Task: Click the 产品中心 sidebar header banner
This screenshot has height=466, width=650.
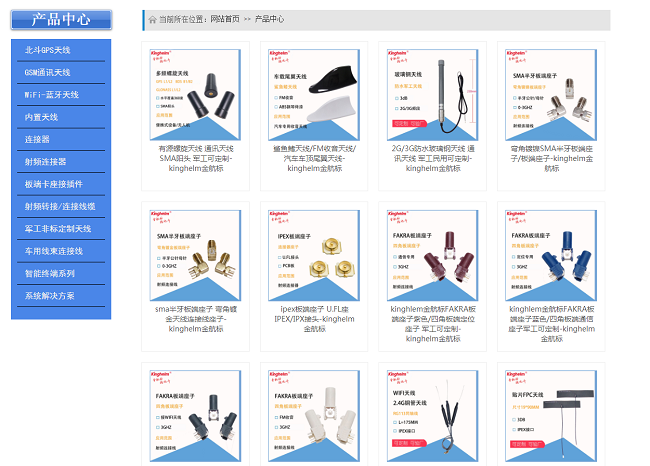Action: tap(61, 20)
